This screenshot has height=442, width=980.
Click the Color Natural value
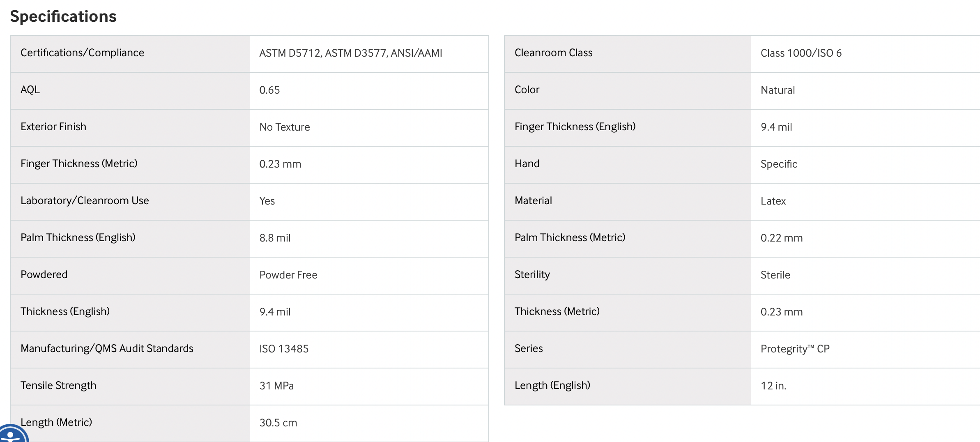coord(778,90)
